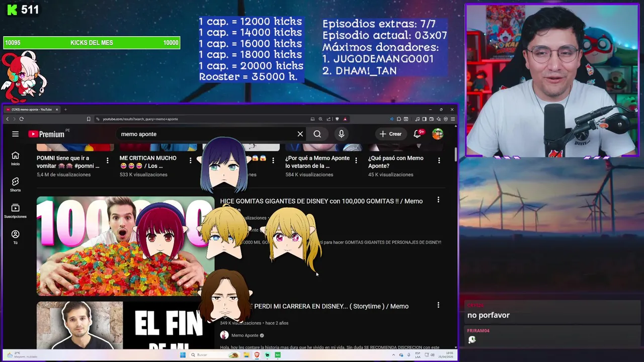The image size is (644, 362).
Task: Open Suscripciones in the sidebar
Action: pyautogui.click(x=16, y=211)
